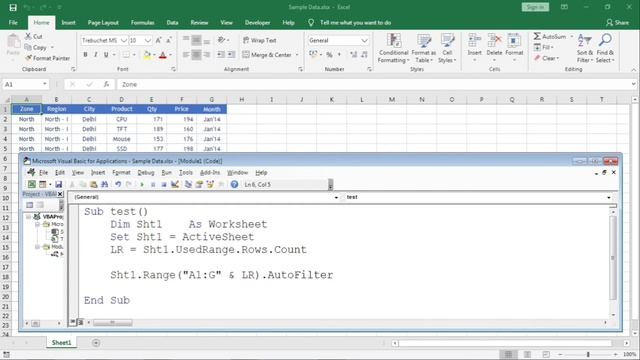Open the VBA editor Tools menu

click(185, 173)
